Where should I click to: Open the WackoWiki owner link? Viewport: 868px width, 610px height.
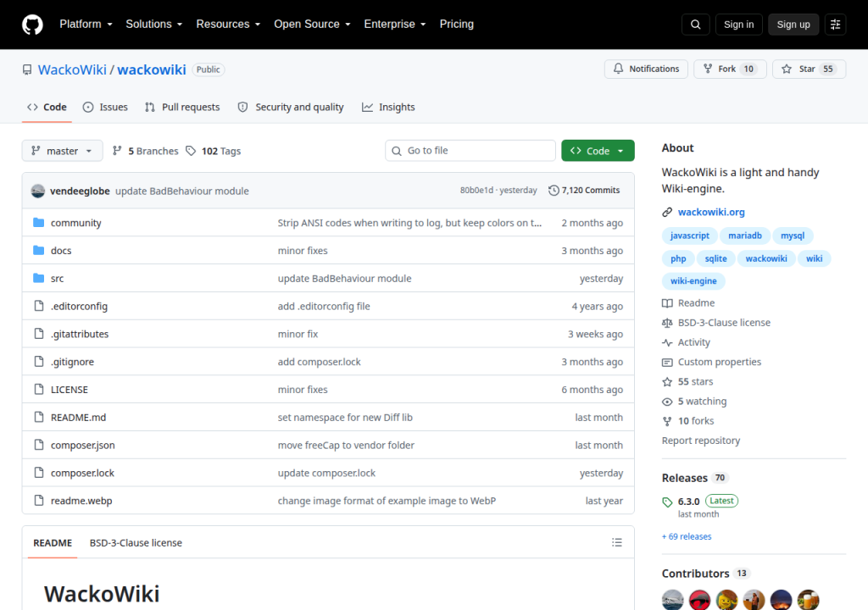(72, 69)
